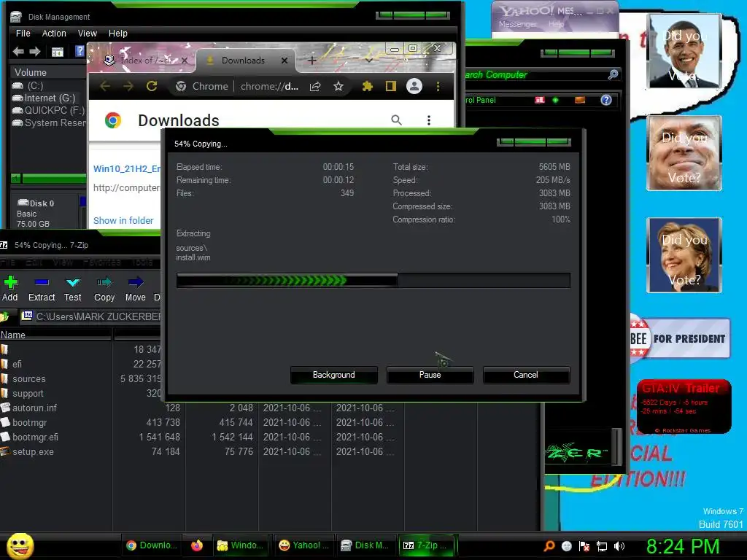747x560 pixels.
Task: Click Explorer help question mark icon
Action: 605,100
